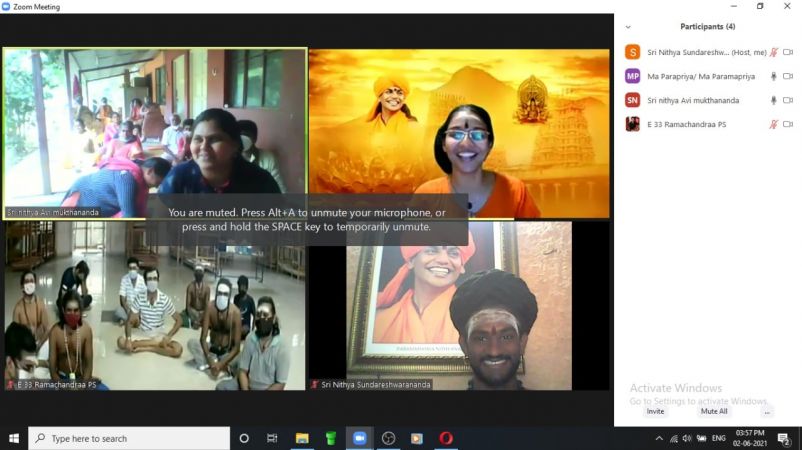
Task: Select the Sri Nithya Sundareshwarananda video tile
Action: point(459,305)
